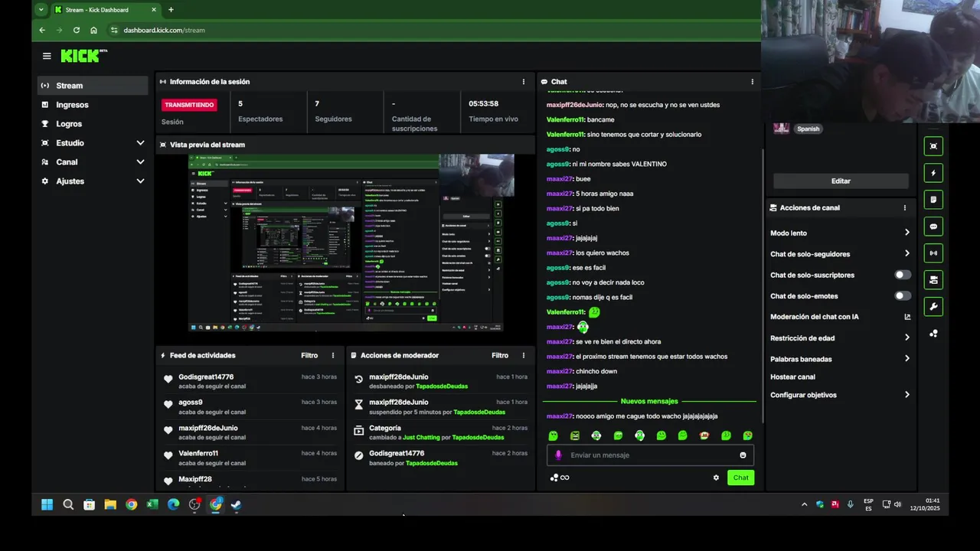Open the browser tab list dropdown arrow

pyautogui.click(x=41, y=10)
